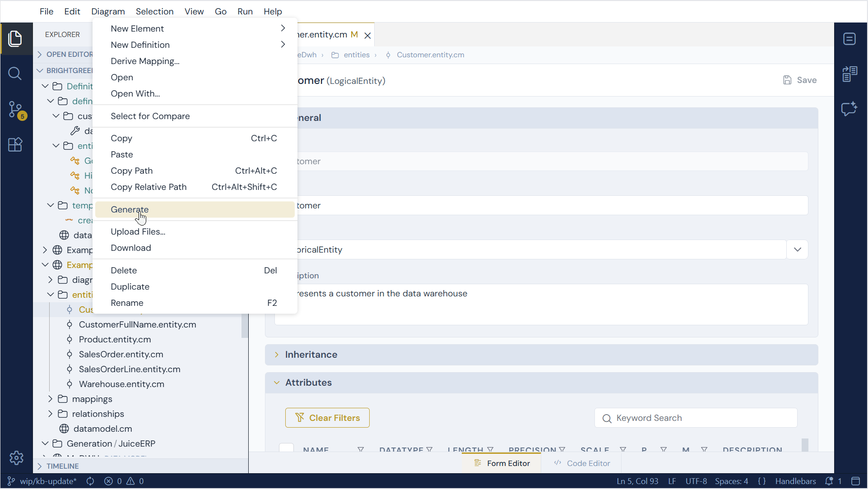Click Spaces: 4 indentation setting
This screenshot has width=868, height=489.
[731, 481]
